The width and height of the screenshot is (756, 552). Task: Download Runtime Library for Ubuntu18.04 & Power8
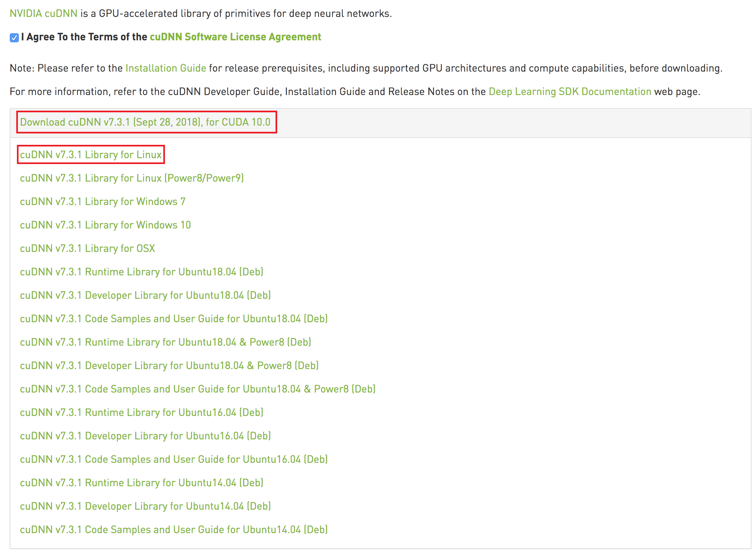pyautogui.click(x=165, y=342)
